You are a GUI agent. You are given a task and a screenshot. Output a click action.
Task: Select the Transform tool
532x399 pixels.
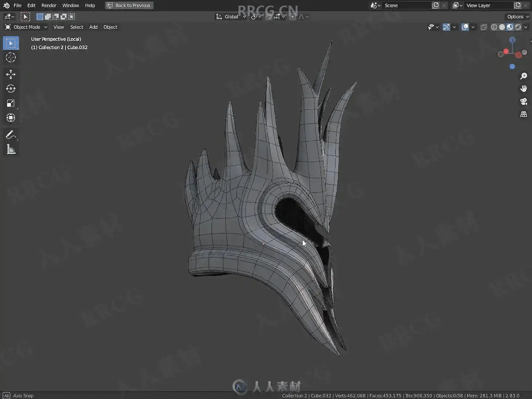[11, 118]
